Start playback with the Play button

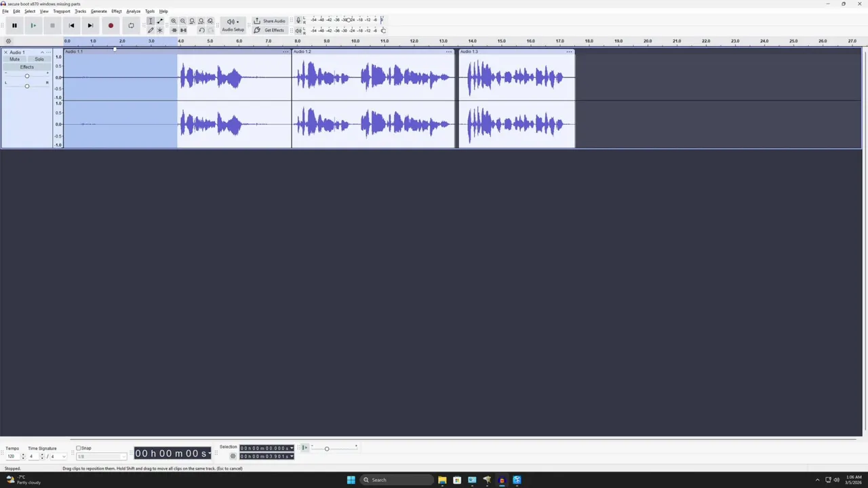click(33, 26)
